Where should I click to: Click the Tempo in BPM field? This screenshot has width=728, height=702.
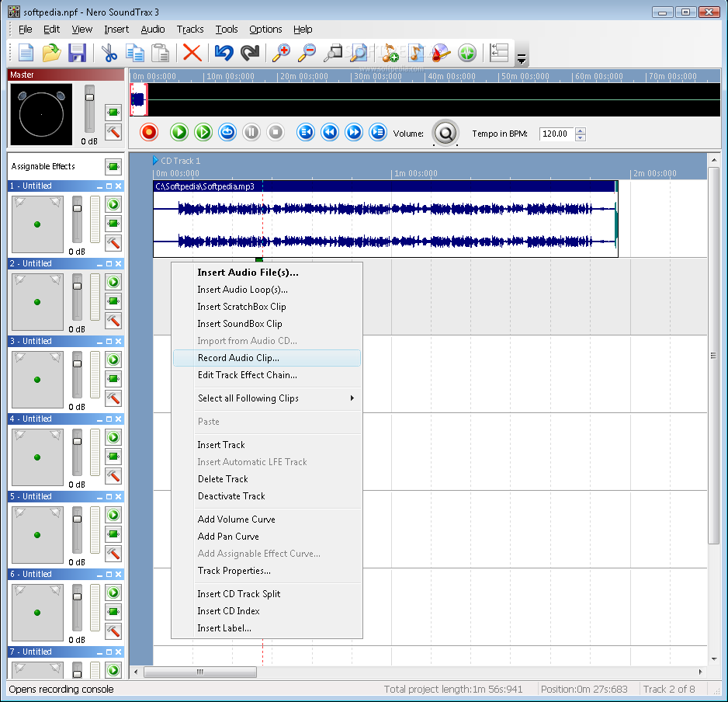(556, 134)
